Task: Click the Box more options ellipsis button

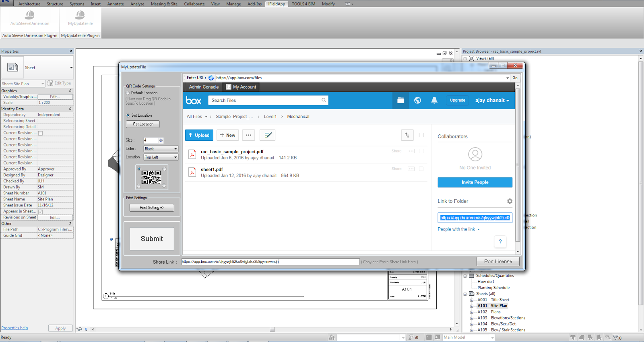Action: [249, 135]
